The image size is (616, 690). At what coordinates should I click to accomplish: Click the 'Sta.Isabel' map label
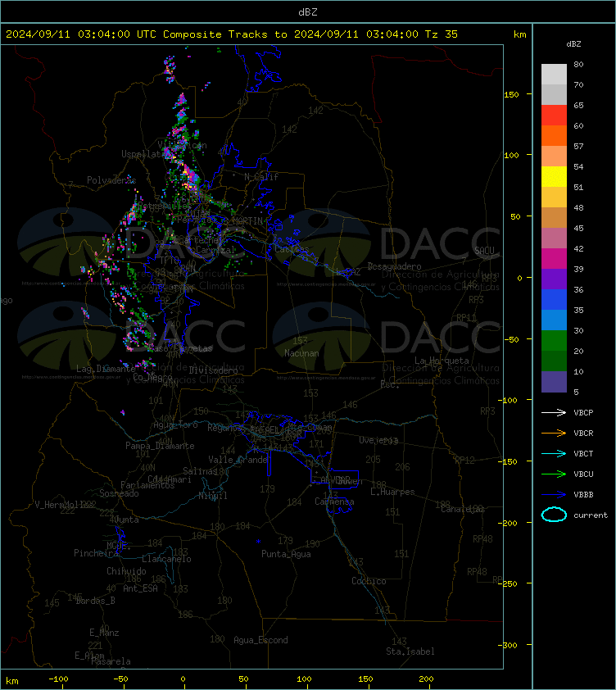tap(410, 651)
